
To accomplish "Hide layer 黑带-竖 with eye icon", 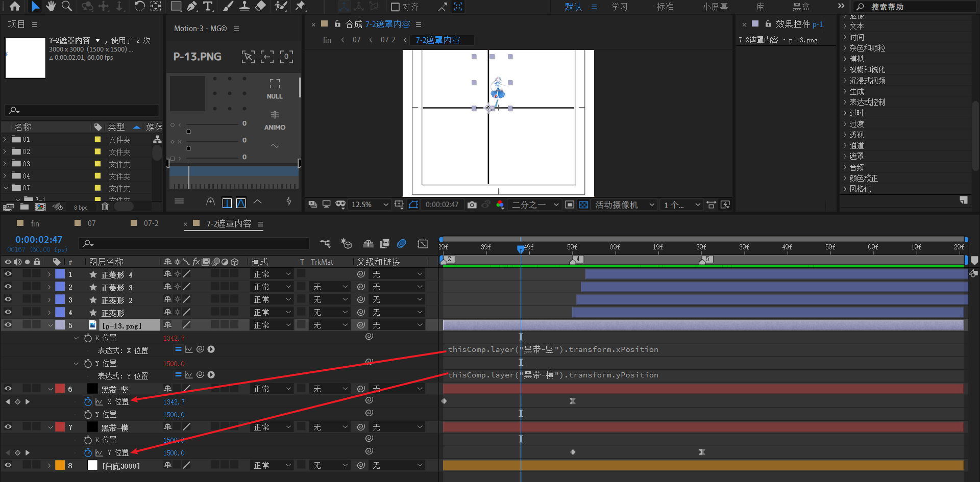I will [8, 389].
